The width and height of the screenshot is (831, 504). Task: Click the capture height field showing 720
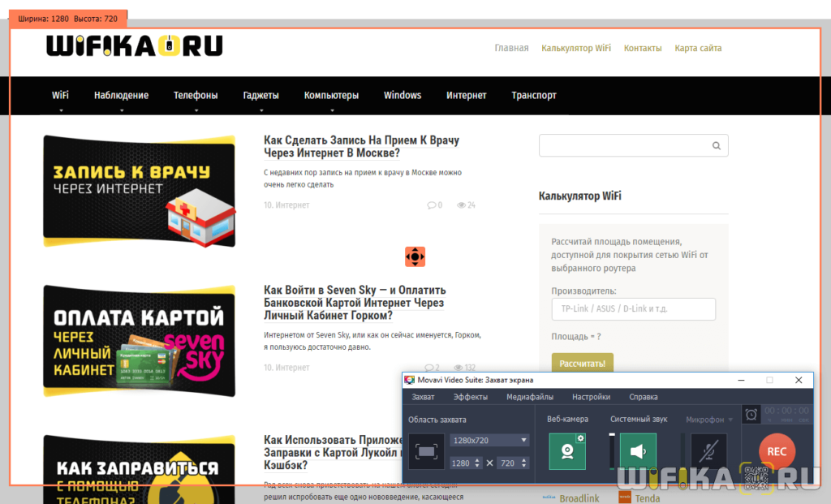coord(513,463)
